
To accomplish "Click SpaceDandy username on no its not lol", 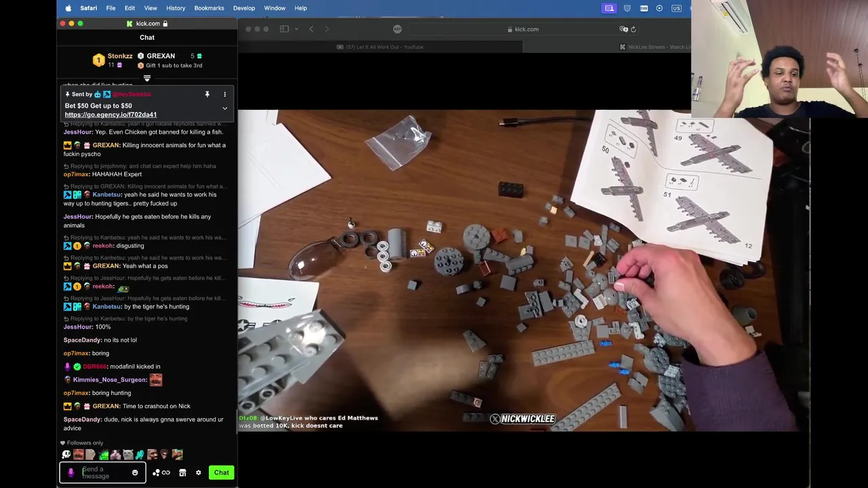I will (82, 340).
